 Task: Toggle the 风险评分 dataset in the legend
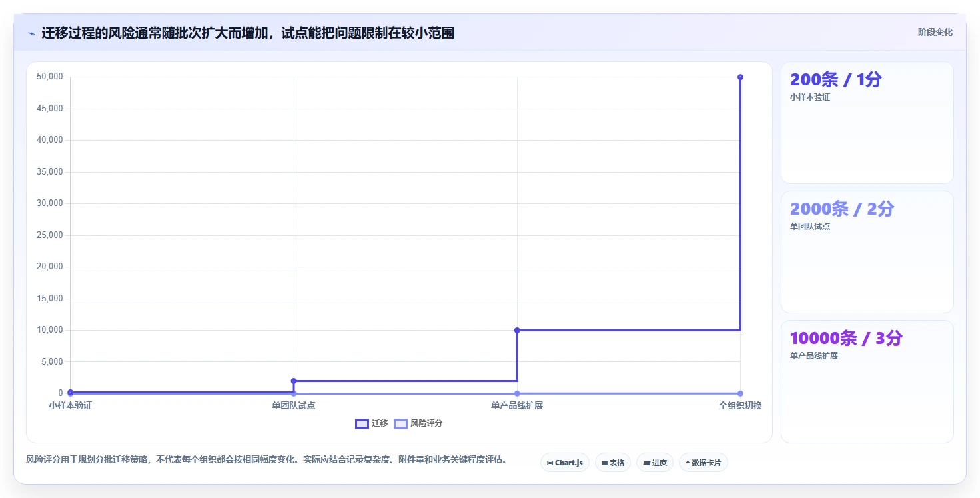(x=418, y=423)
